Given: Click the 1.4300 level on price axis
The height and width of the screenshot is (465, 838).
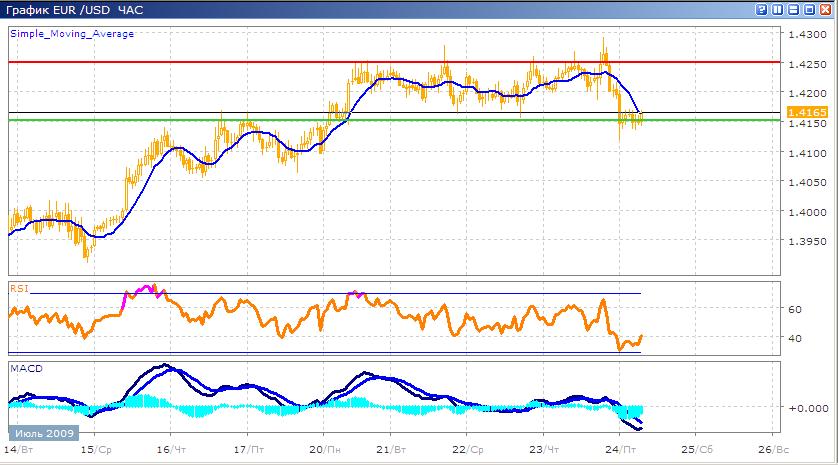Looking at the screenshot, I should [806, 35].
